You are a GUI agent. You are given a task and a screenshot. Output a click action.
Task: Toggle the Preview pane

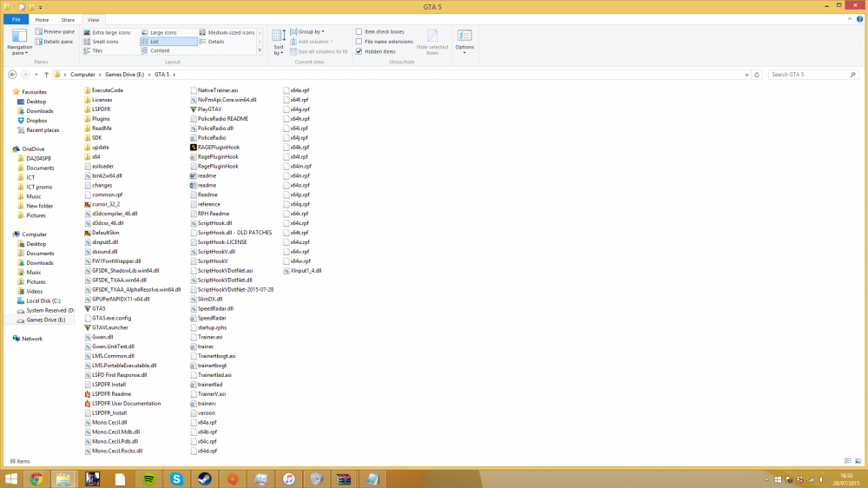[55, 31]
